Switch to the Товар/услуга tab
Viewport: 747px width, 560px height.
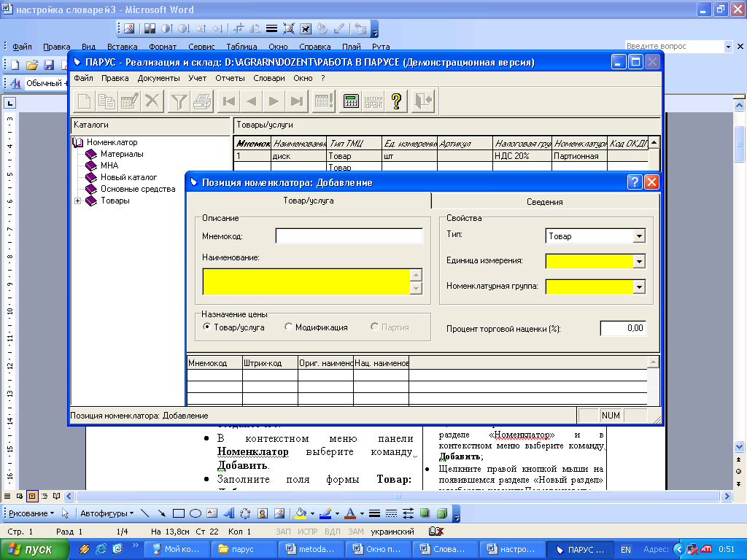click(x=309, y=201)
